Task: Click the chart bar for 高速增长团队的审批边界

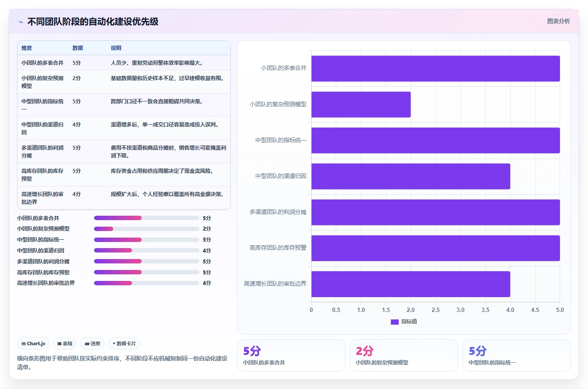Action: [x=411, y=284]
